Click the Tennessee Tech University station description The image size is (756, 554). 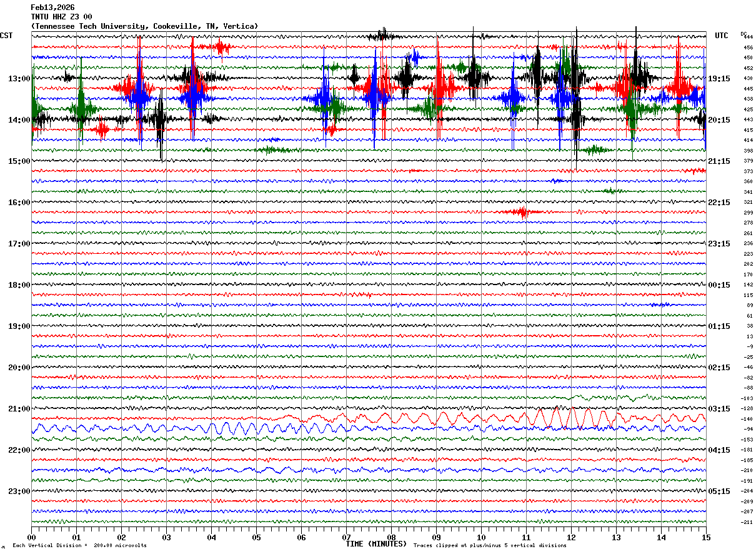point(144,26)
